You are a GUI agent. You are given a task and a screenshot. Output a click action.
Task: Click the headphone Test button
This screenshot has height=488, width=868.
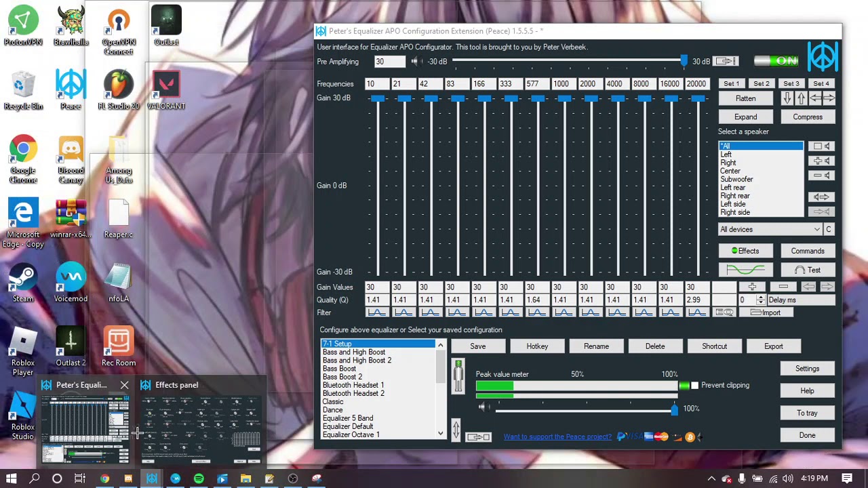(x=808, y=270)
